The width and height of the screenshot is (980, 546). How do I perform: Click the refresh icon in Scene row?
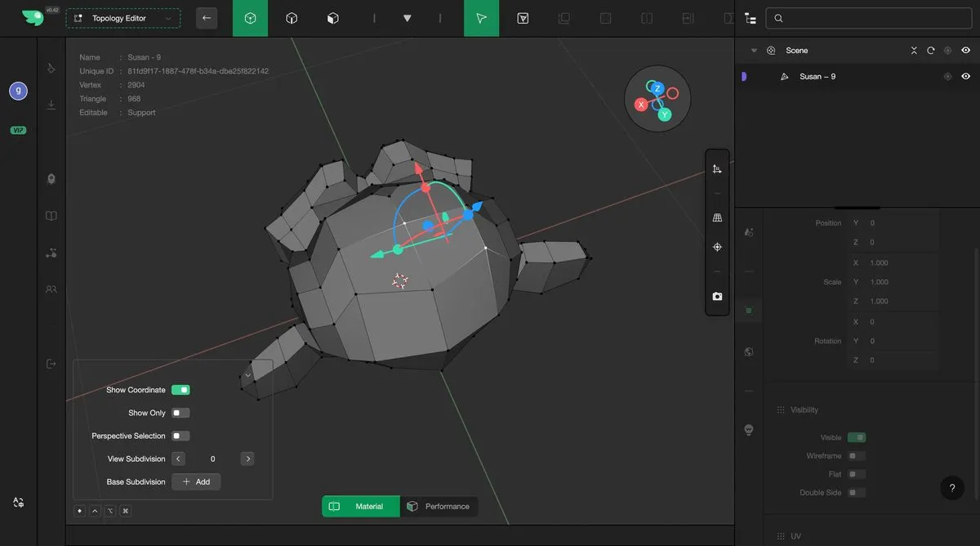tap(930, 51)
